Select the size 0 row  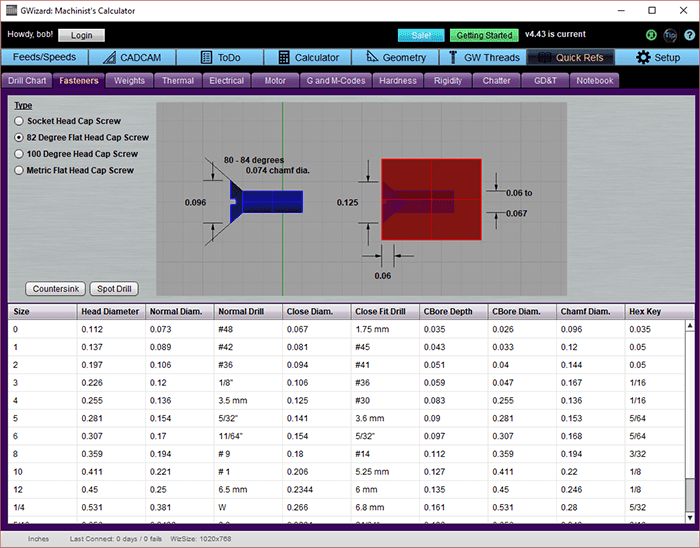346,329
